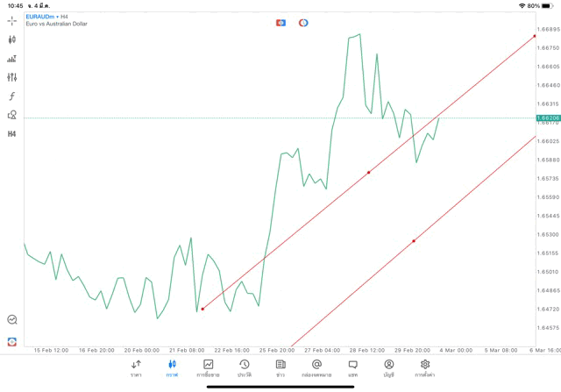Open the การตั้งค่า (Settings) tab
561x392 pixels.
point(425,367)
